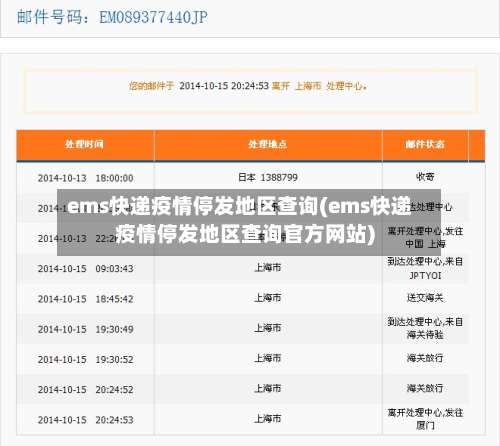Select the time cell 2014-10-15 20:24:53
The image size is (500, 446).
tap(86, 420)
